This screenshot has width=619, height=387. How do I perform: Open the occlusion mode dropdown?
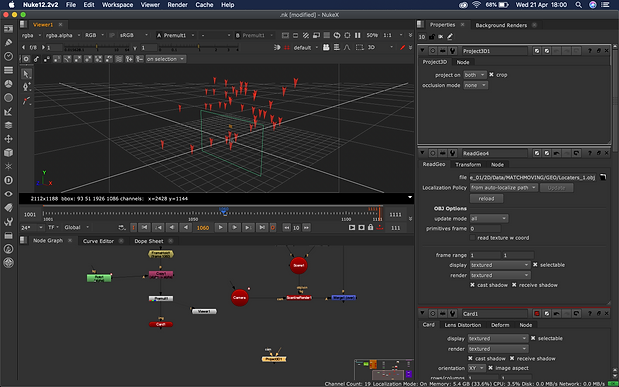[475, 85]
